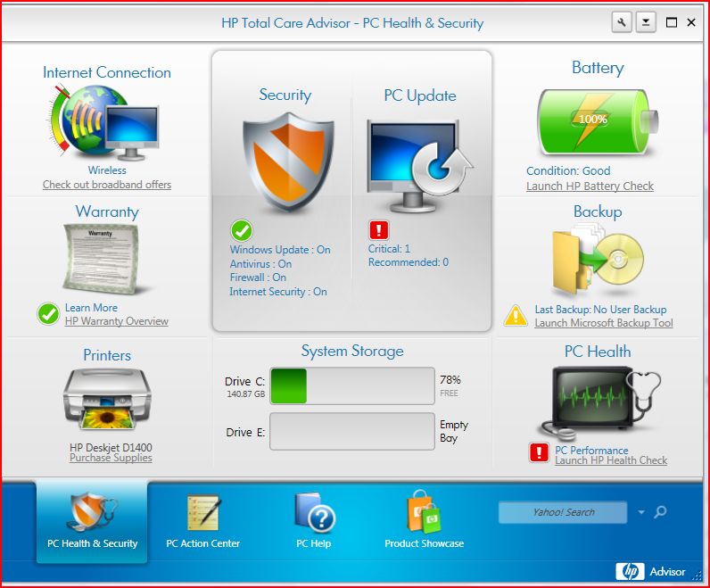The image size is (710, 588).
Task: Click the Firewall : On status
Action: (x=258, y=277)
